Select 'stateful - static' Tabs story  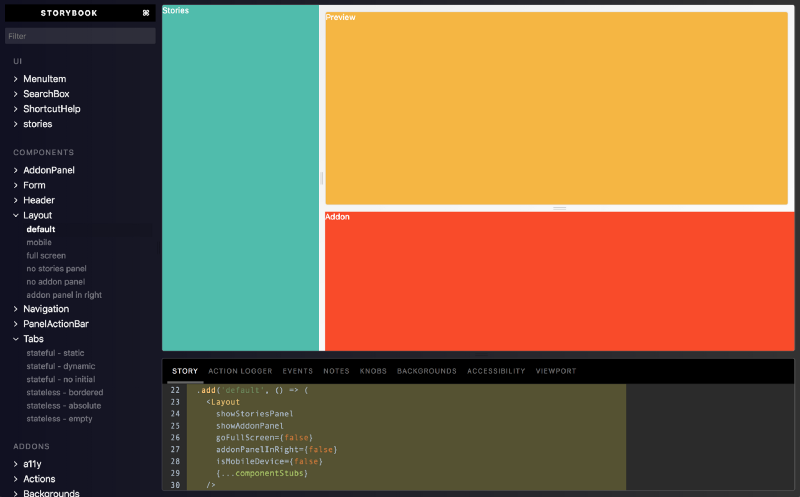point(55,353)
